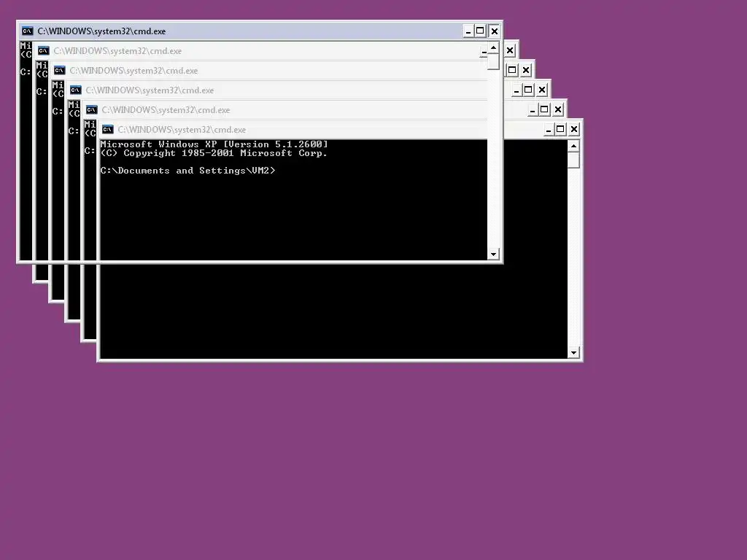Click the cmd icon of the fourth cascaded window
The height and width of the screenshot is (560, 747).
75,90
